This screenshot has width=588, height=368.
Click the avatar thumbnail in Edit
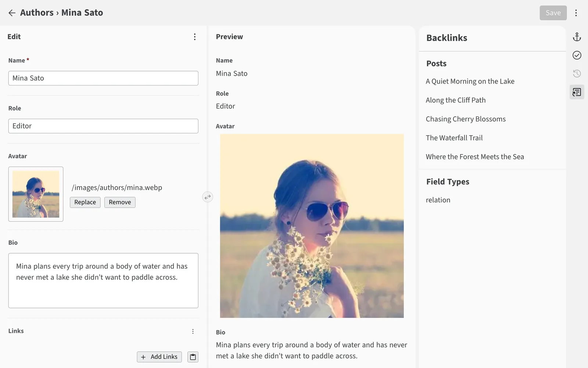point(36,194)
